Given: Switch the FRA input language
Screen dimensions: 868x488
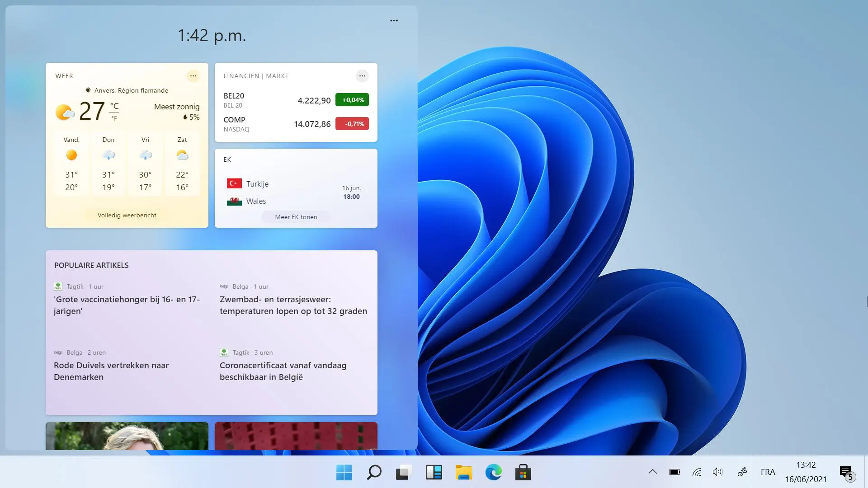Looking at the screenshot, I should pyautogui.click(x=768, y=472).
